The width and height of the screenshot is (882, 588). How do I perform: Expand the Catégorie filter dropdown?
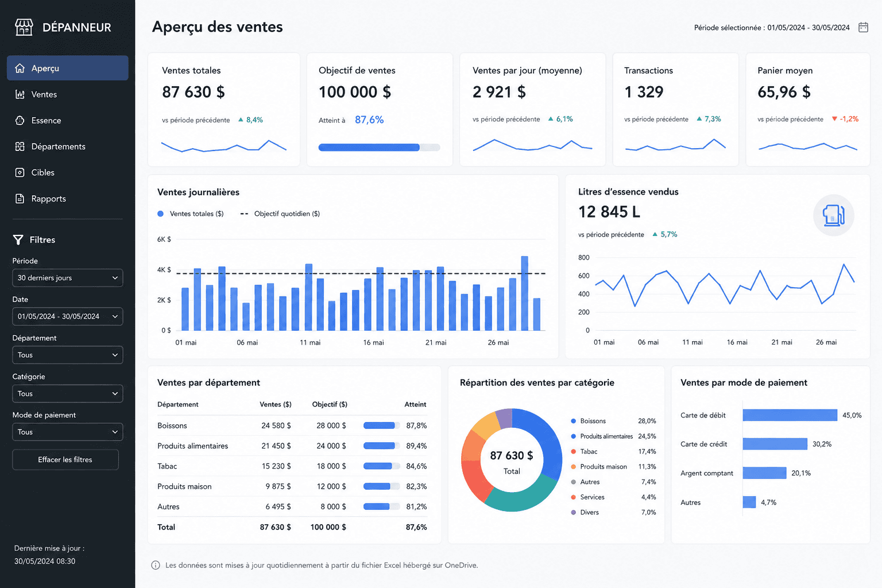(68, 393)
